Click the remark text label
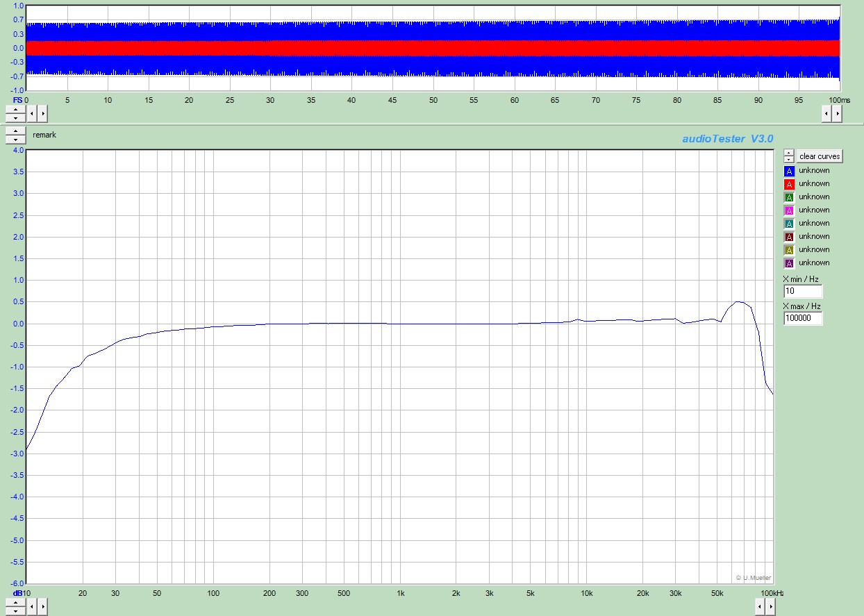 tap(44, 135)
